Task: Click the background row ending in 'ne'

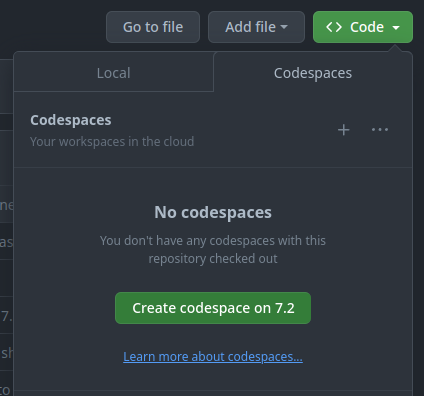Action: 6,204
